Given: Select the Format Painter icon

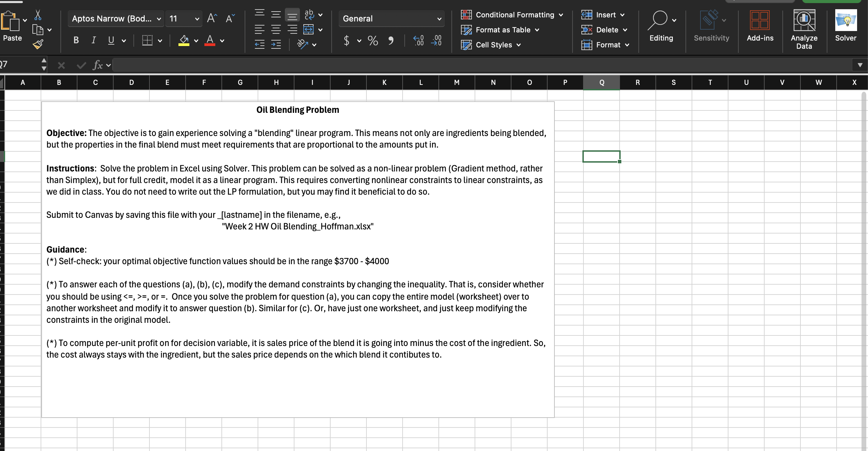Looking at the screenshot, I should click(x=39, y=44).
